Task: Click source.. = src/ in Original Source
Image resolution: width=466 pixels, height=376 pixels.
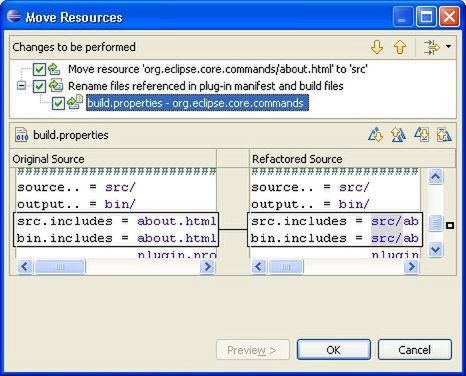Action: (76, 187)
